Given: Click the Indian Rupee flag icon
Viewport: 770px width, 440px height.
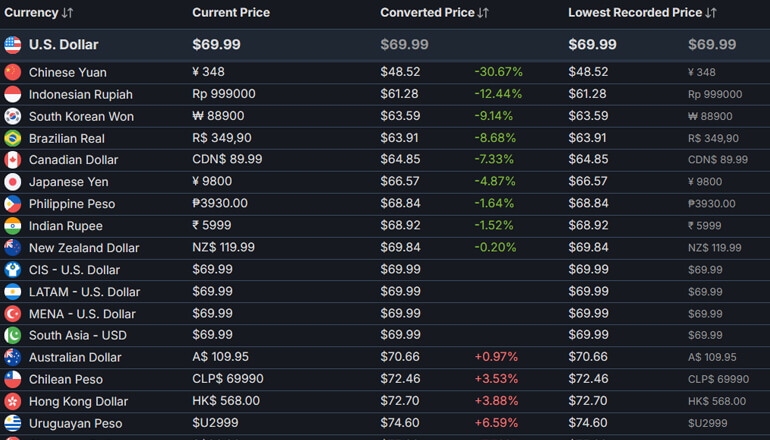Looking at the screenshot, I should click(12, 226).
